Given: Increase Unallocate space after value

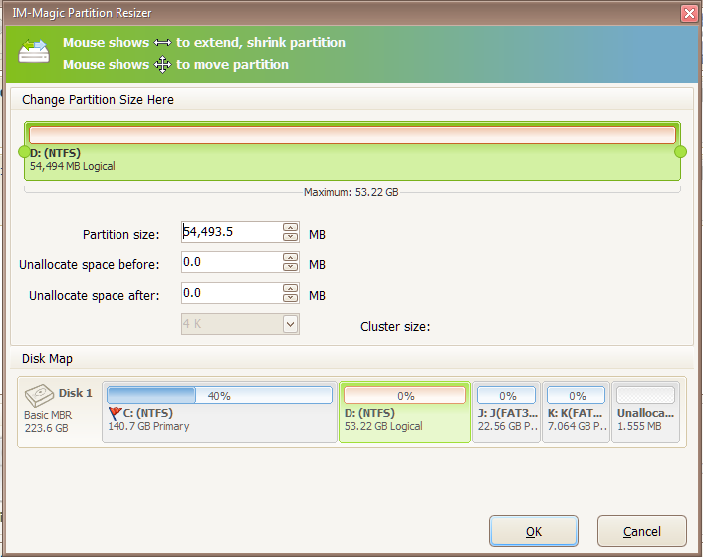Looking at the screenshot, I should [291, 288].
